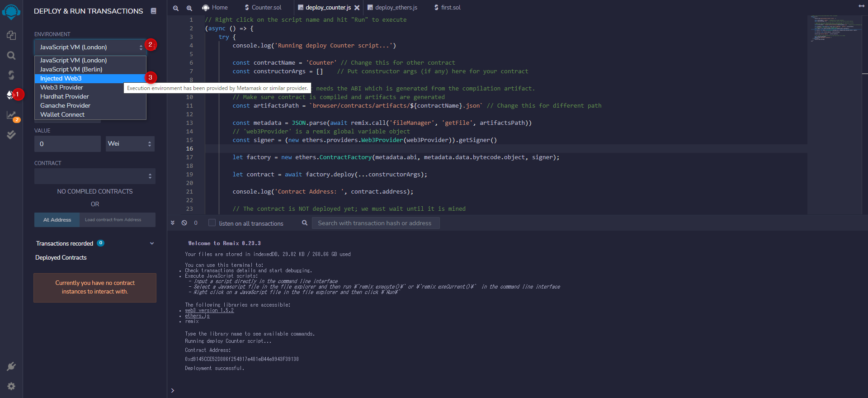Image resolution: width=868 pixels, height=398 pixels.
Task: Click the zoom out editor icon
Action: pyautogui.click(x=176, y=8)
